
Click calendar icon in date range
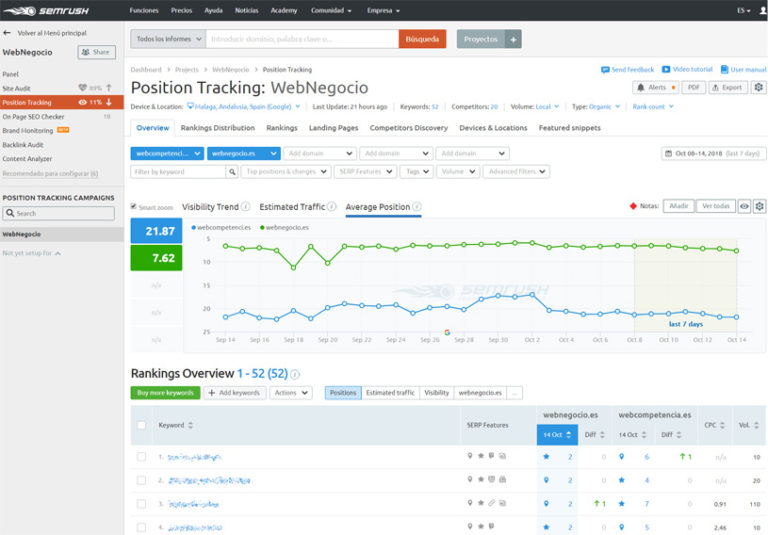click(x=668, y=153)
